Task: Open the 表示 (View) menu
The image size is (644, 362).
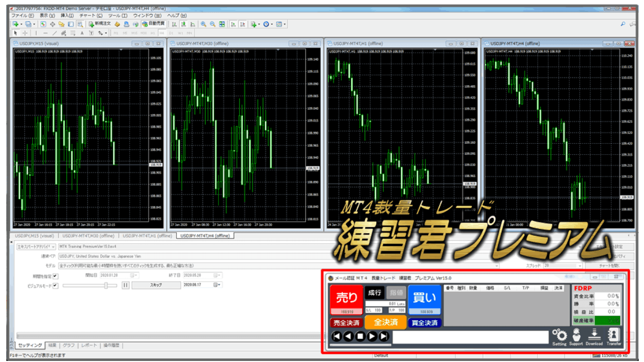Action: point(47,15)
